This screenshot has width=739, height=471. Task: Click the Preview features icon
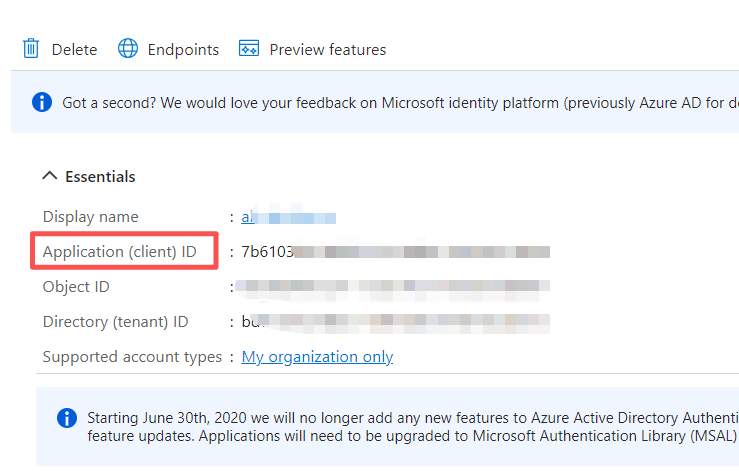tap(249, 49)
